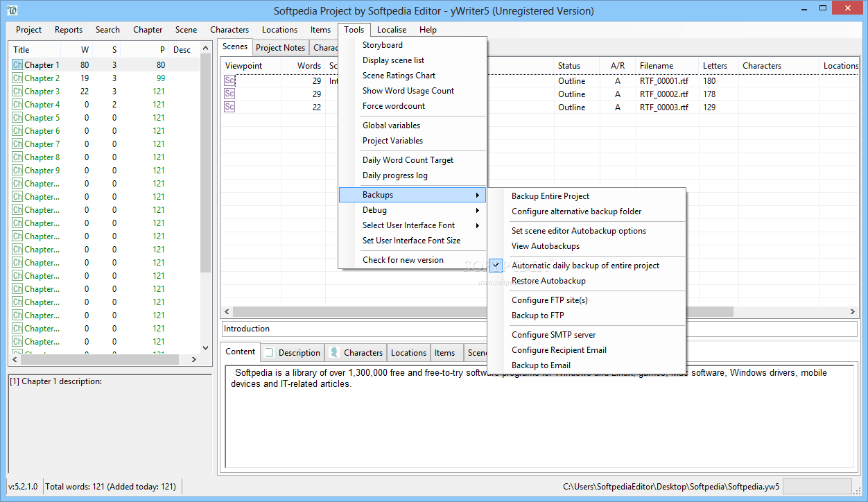Click the Chapter 6 Ch icon

pos(17,131)
